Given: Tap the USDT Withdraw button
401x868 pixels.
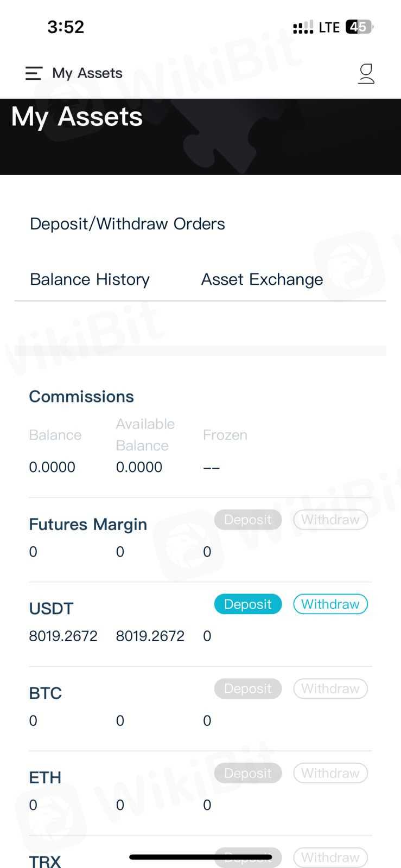Looking at the screenshot, I should [330, 604].
